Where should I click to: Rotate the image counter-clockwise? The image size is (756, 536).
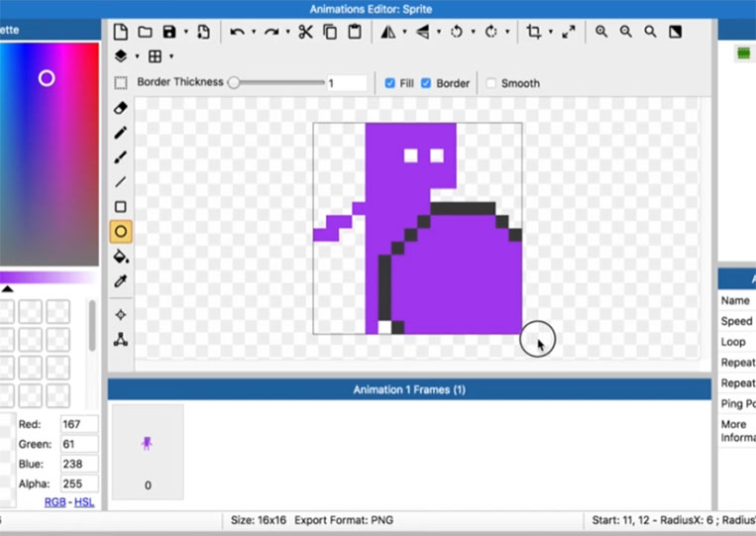[456, 32]
